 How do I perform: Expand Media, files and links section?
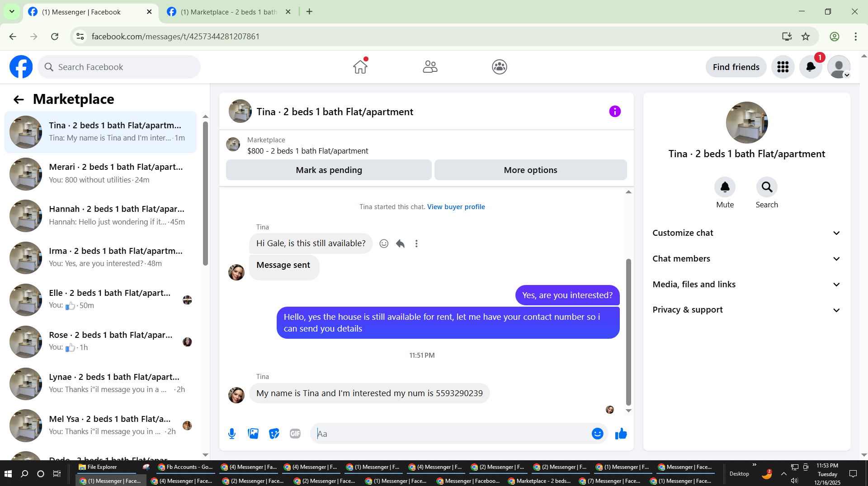click(746, 285)
